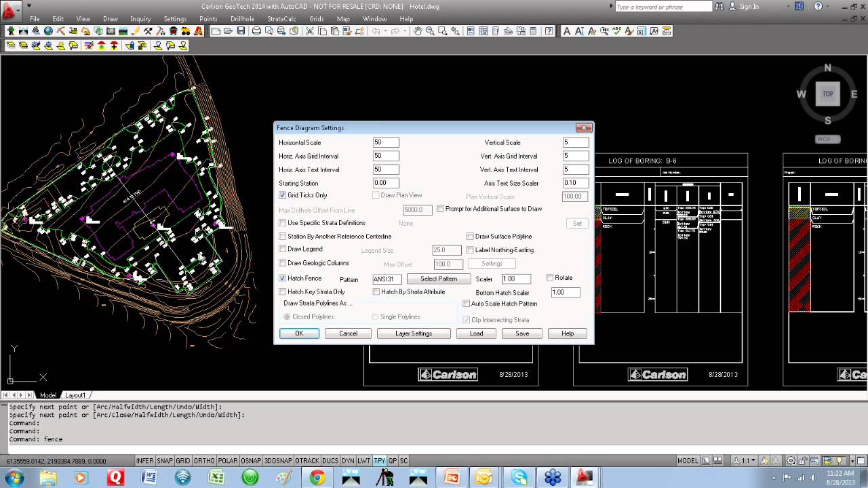Click the Save floppy disk icon
The height and width of the screenshot is (488, 868).
coord(241,31)
